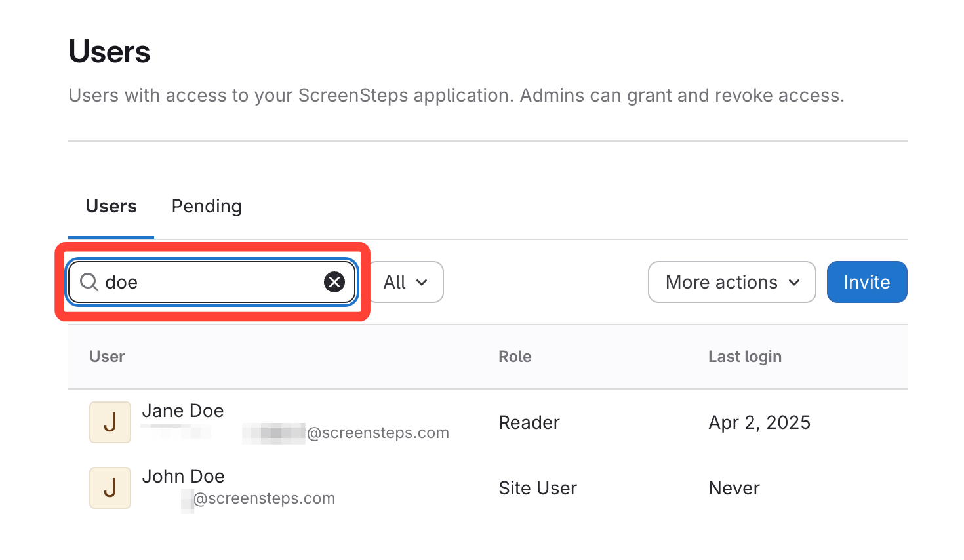Clear the search field with the X icon

click(334, 282)
